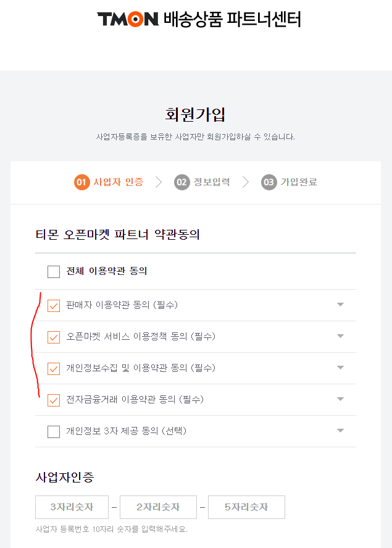Uncheck the 전자금융거래 이용약관 동의 checkbox
Screen dimensions: 392x548
point(53,400)
